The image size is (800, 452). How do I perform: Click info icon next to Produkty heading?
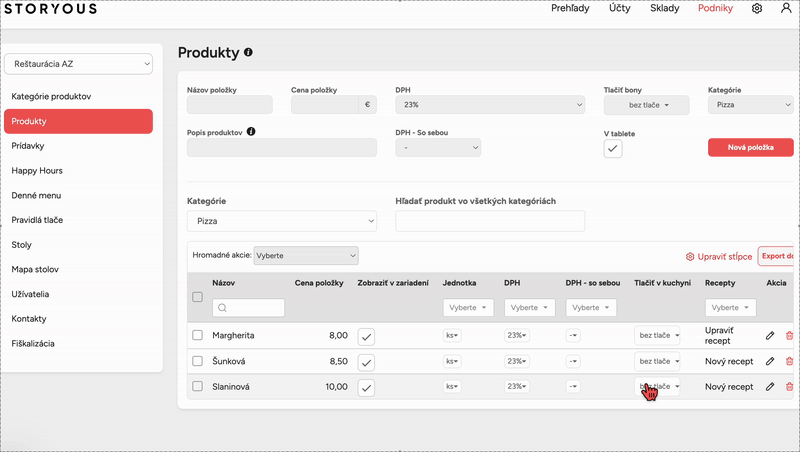(x=248, y=52)
